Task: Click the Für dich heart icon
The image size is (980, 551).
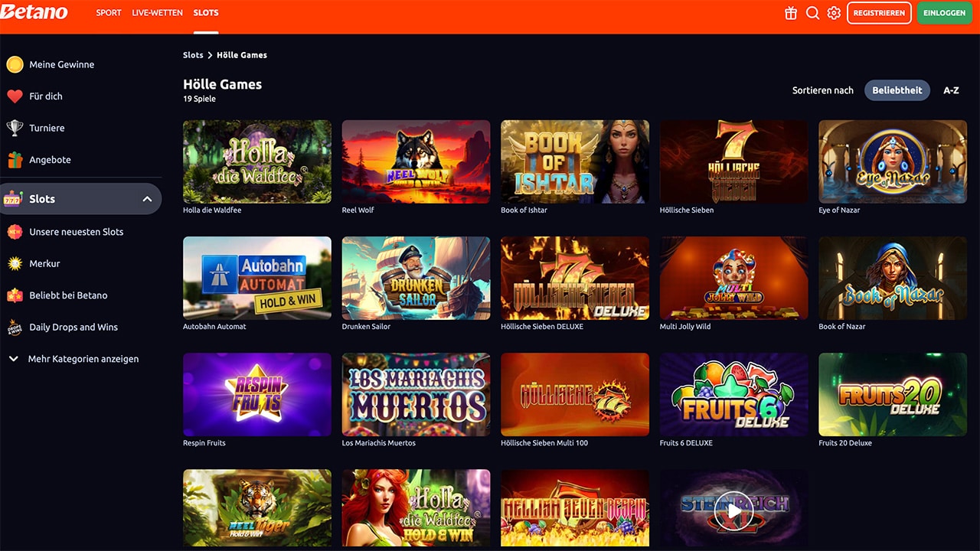Action: coord(15,96)
